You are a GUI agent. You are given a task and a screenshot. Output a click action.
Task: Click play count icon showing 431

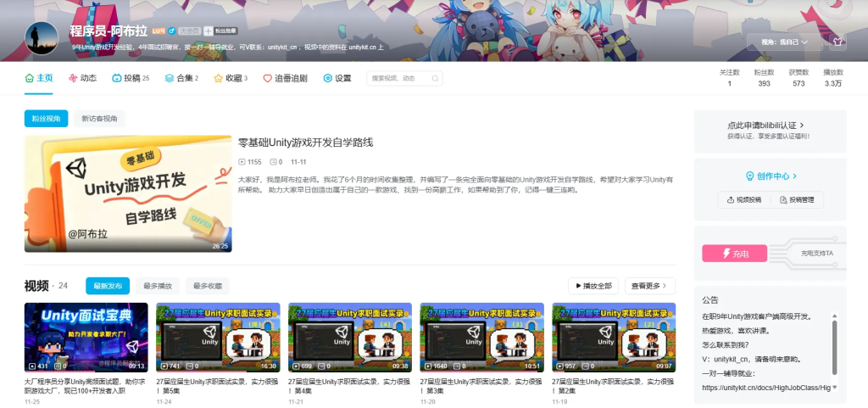point(31,366)
